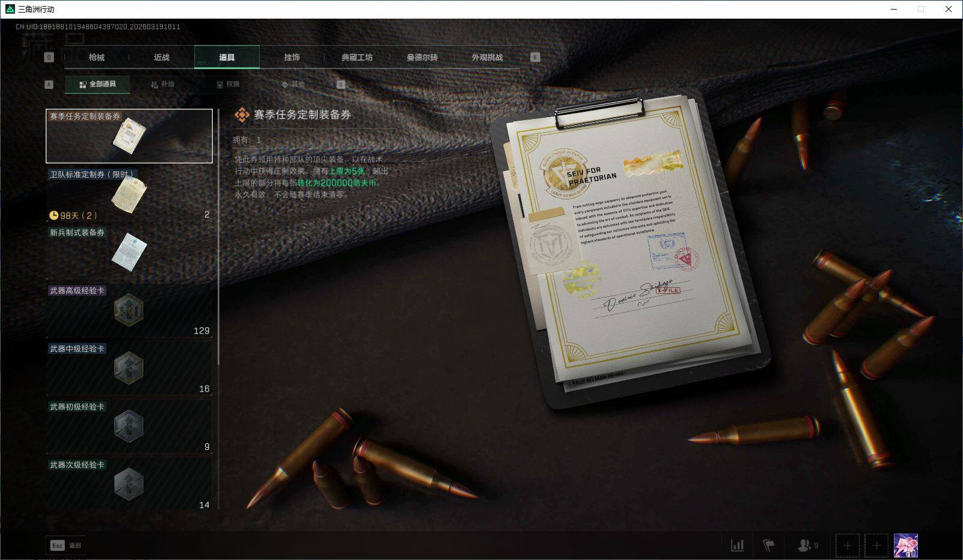Select the 赛季任务定制装备券 item card
The image size is (963, 560).
129,136
